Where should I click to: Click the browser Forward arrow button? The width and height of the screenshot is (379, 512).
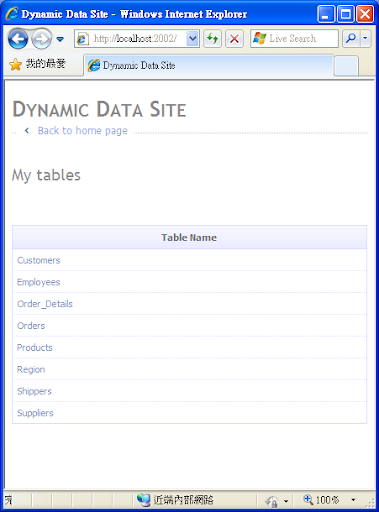[42, 39]
